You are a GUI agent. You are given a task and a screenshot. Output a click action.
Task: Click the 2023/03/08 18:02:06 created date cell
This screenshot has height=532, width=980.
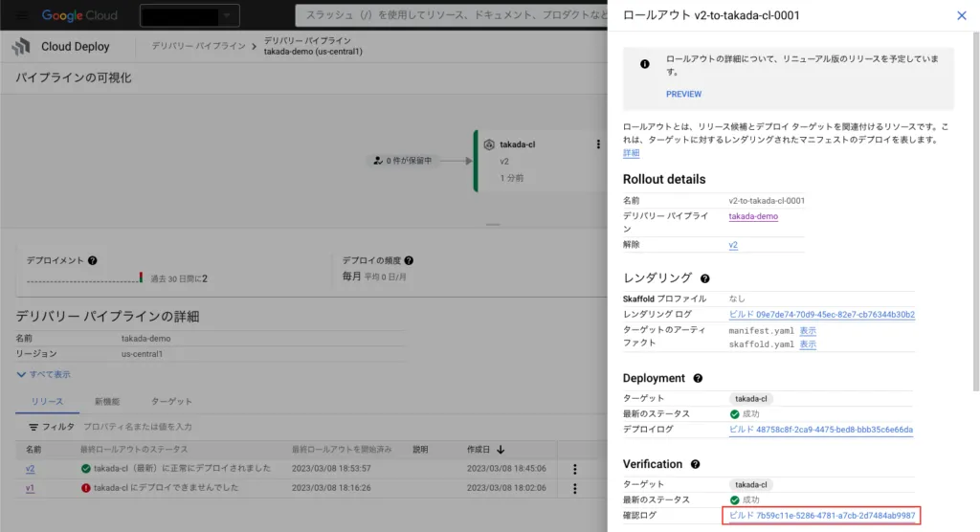pos(506,488)
